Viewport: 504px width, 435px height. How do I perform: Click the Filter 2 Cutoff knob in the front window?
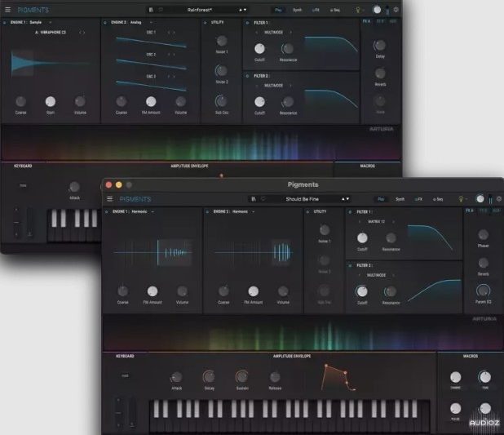pos(362,291)
